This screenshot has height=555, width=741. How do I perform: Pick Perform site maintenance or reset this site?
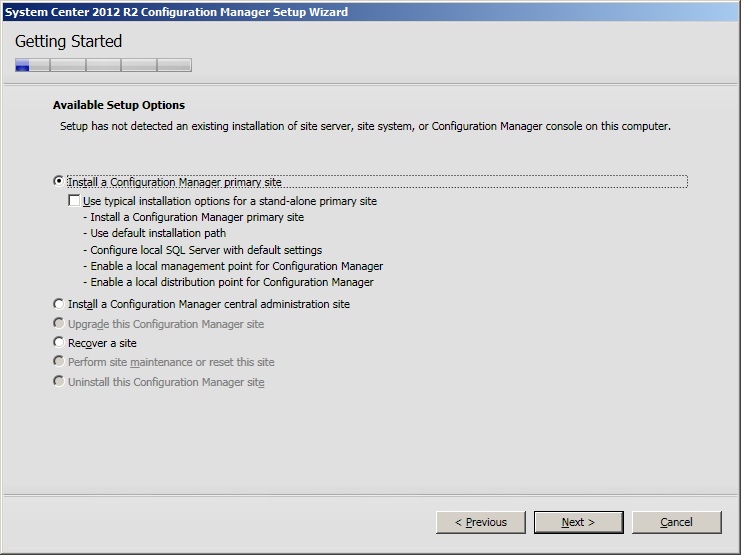click(59, 362)
